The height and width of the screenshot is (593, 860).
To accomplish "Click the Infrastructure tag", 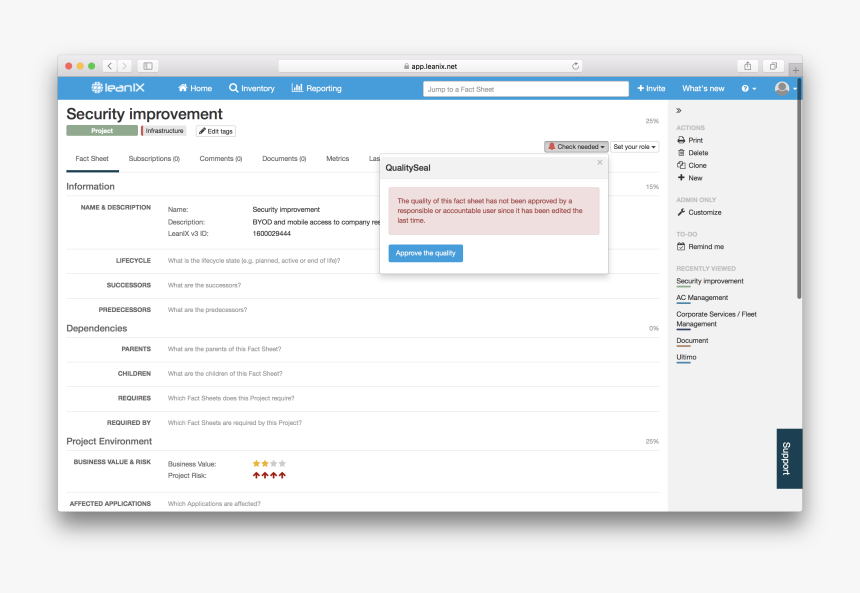I will [x=164, y=131].
